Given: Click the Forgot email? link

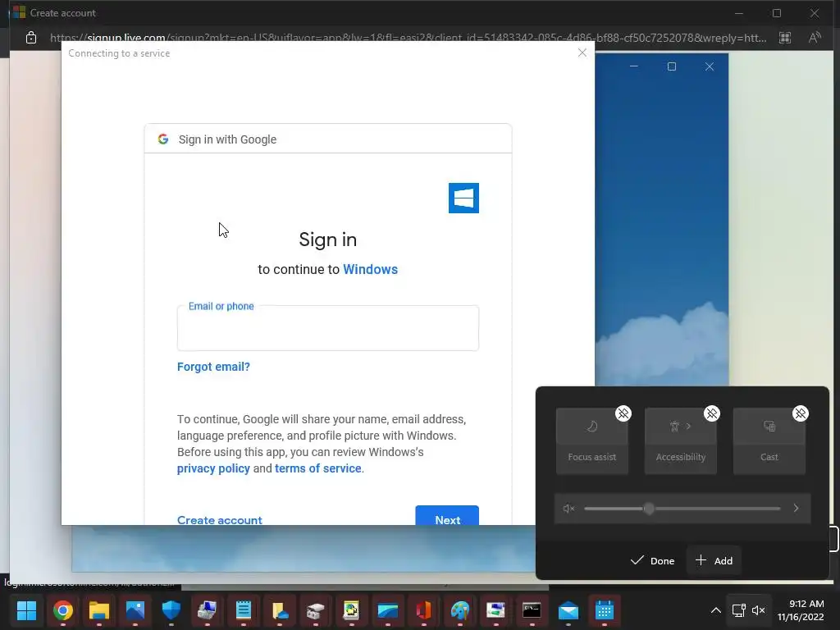Looking at the screenshot, I should point(213,367).
